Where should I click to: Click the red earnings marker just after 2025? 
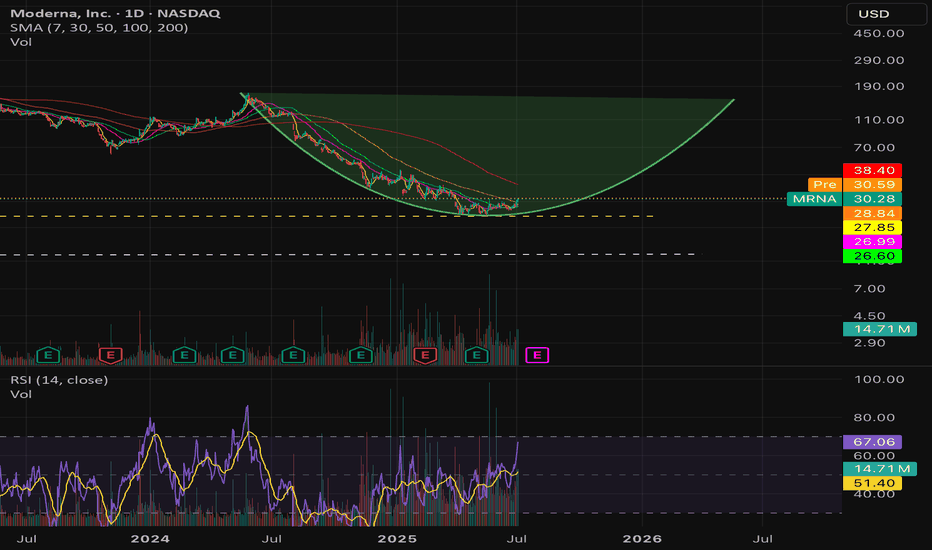[x=425, y=356]
